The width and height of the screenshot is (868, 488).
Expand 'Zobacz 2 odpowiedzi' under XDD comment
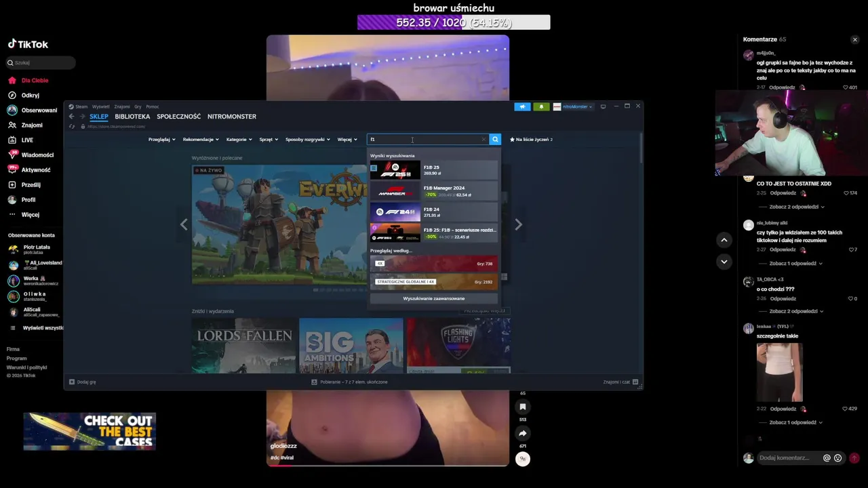click(797, 207)
